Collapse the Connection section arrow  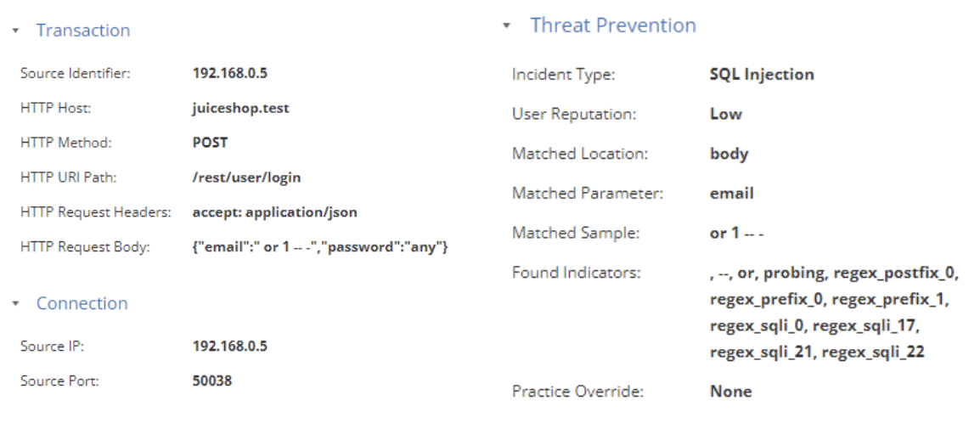coord(15,304)
